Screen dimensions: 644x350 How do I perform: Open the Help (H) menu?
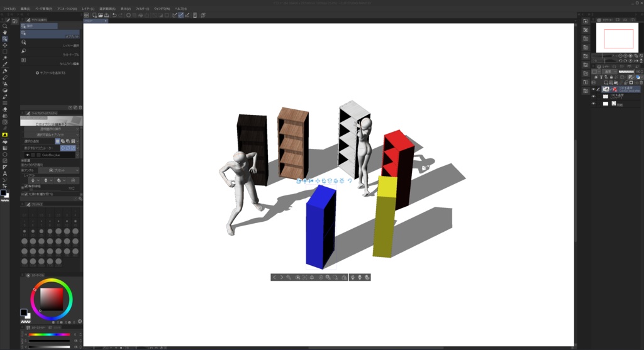click(180, 9)
